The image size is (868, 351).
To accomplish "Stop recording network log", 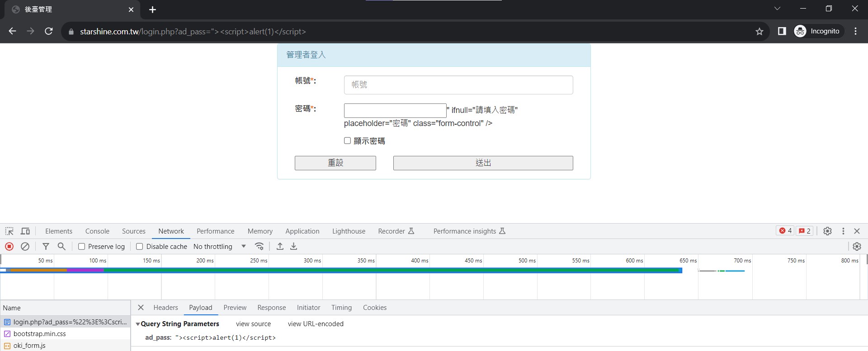I will tap(9, 246).
